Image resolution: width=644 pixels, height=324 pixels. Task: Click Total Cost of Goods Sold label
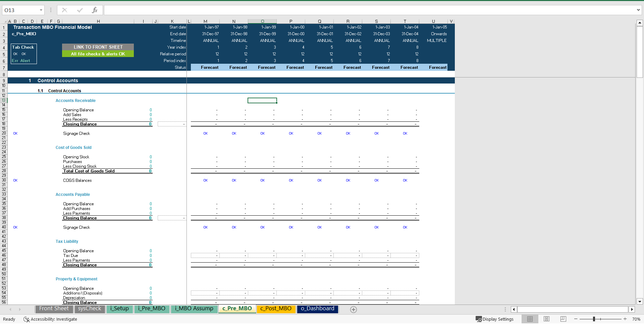89,171
